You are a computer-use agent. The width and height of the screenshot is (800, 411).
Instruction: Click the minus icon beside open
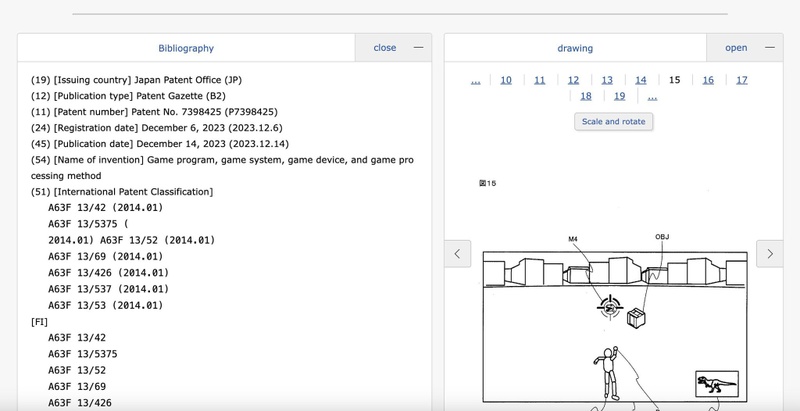770,48
